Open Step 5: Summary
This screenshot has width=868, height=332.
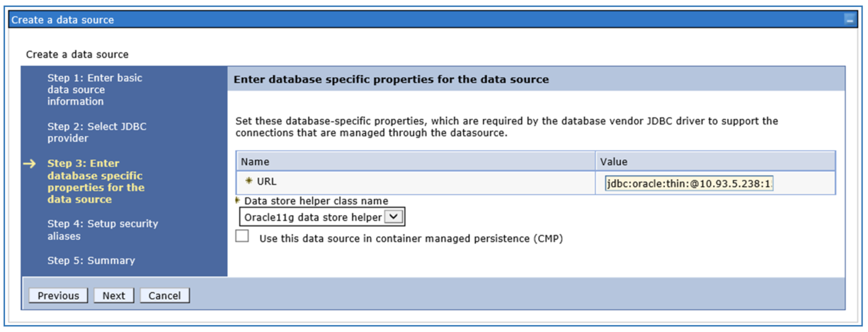click(x=91, y=261)
